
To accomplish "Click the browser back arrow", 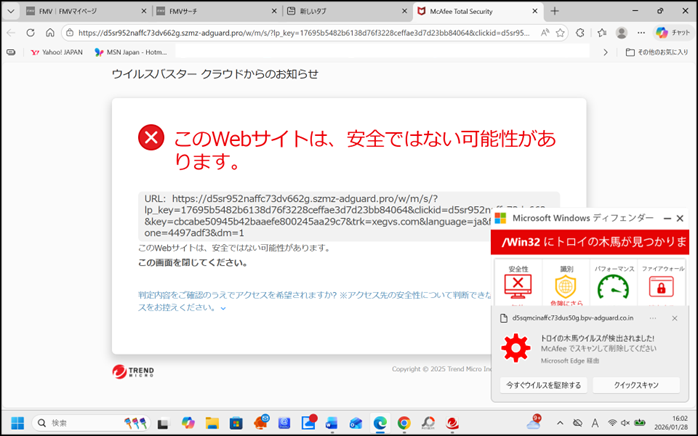I will 12,32.
